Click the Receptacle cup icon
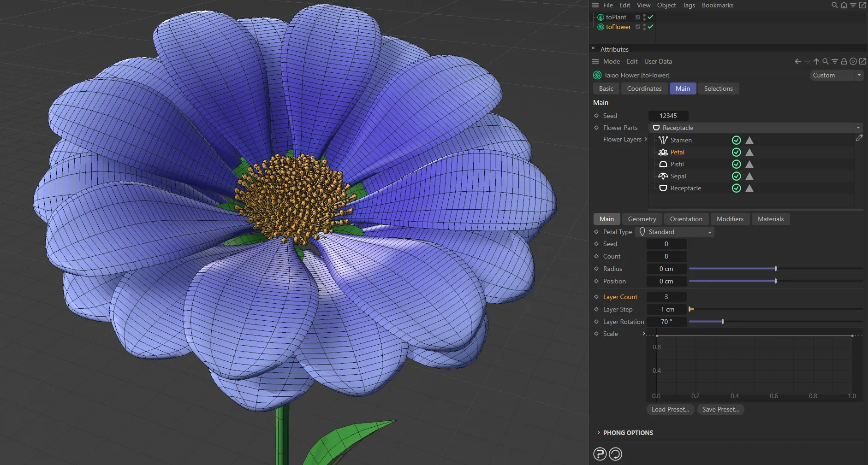The width and height of the screenshot is (868, 465). point(663,188)
